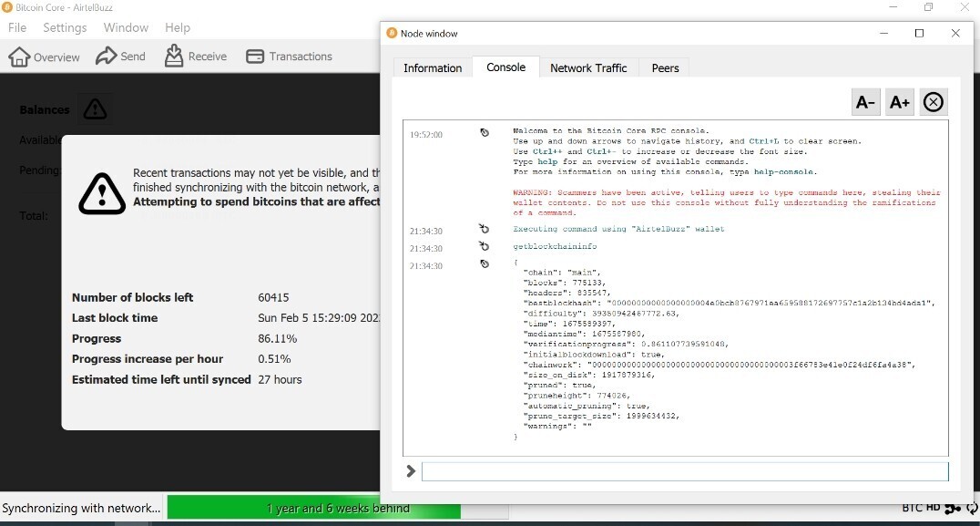Click the 'getblockchaininfo' command line in console
Screen dimensions: 980x526
coord(555,246)
